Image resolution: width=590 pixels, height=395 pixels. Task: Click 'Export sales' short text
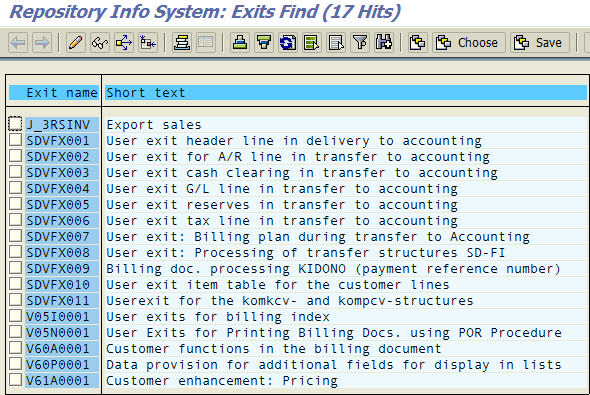tap(154, 125)
